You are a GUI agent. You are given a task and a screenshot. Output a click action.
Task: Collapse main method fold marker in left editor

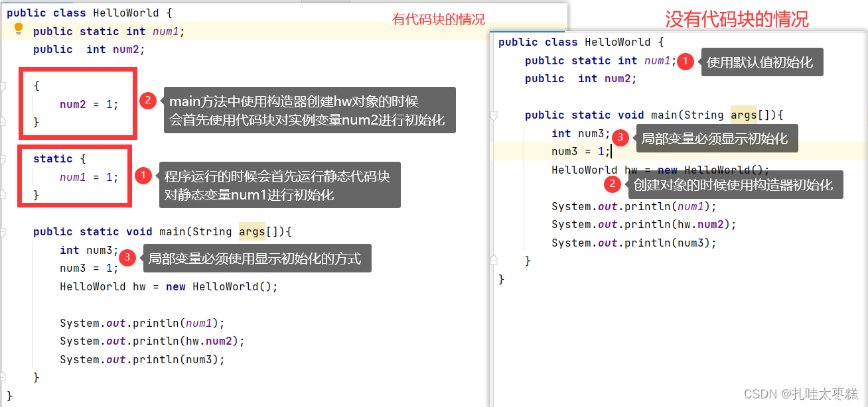[2, 232]
